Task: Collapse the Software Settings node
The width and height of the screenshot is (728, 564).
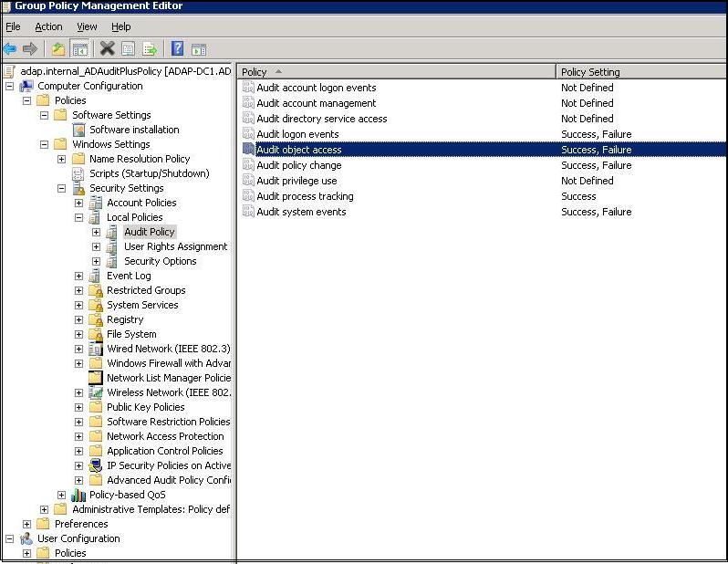Action: (x=44, y=115)
